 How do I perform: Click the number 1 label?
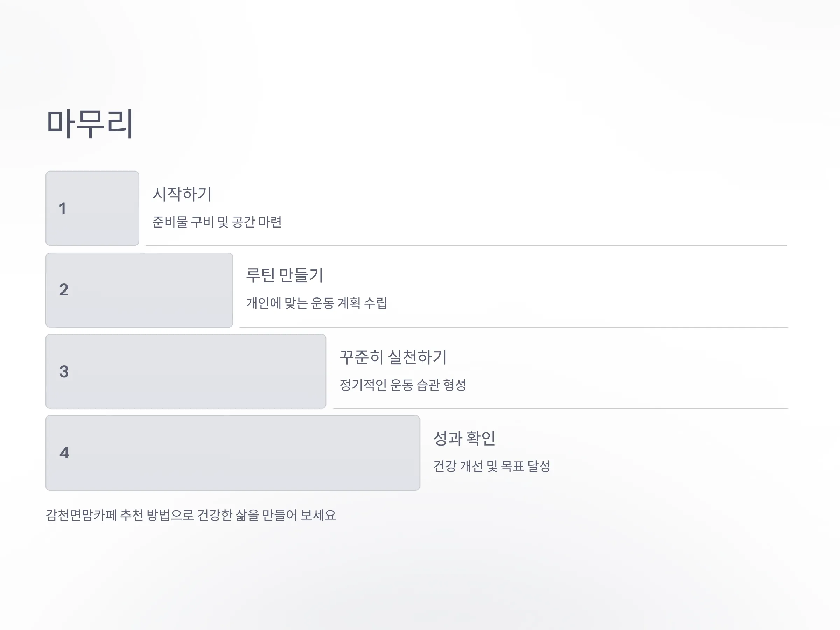tap(63, 209)
